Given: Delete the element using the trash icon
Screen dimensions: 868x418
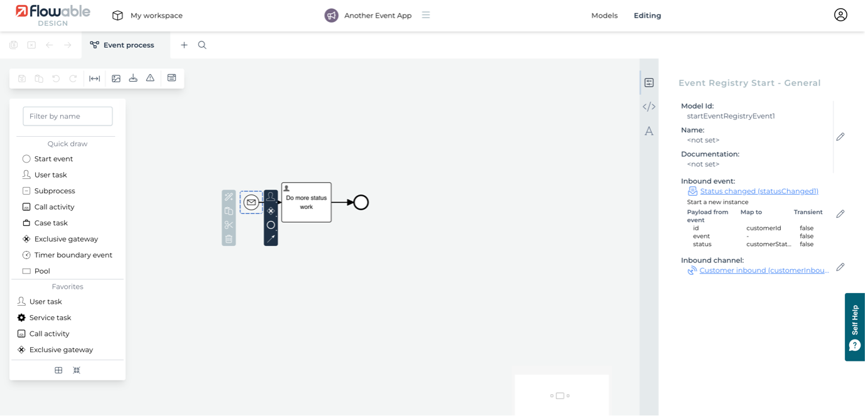Looking at the screenshot, I should [228, 238].
